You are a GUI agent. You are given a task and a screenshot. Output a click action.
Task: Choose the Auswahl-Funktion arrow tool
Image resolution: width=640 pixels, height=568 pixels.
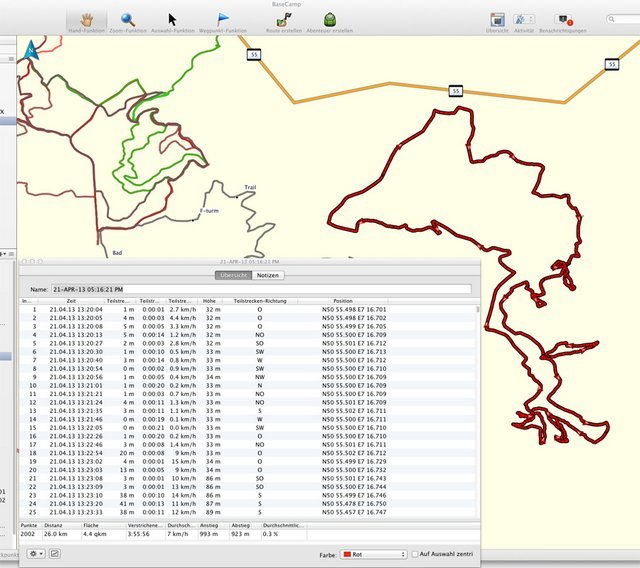tap(171, 20)
